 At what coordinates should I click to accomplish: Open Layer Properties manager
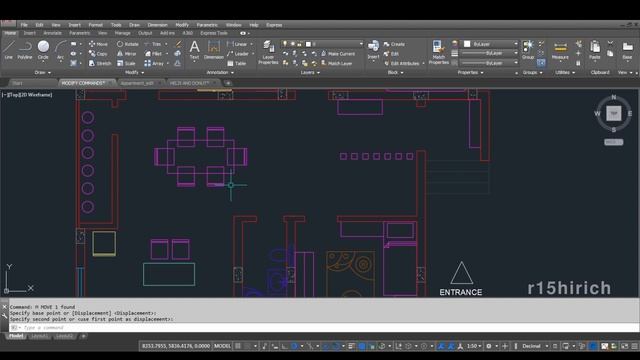[268, 52]
